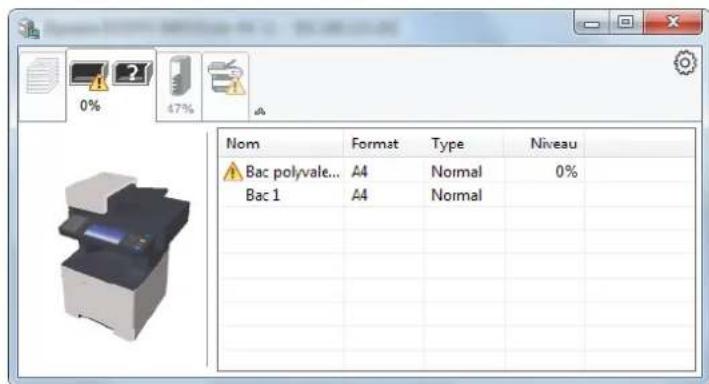
Task: Select the paper tray status tab
Action: (x=111, y=86)
